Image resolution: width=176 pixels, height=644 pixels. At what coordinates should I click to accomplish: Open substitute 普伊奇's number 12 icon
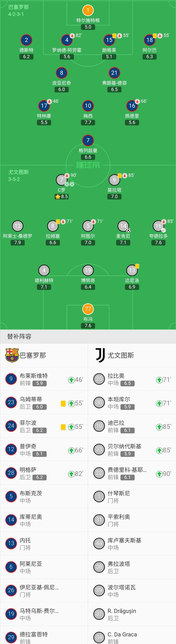tap(11, 449)
